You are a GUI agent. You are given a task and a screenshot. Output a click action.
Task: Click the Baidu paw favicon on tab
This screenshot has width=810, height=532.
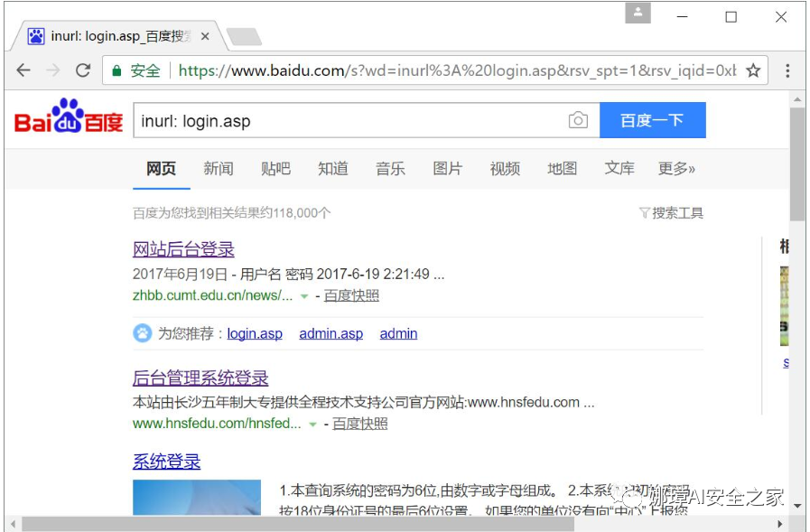click(x=35, y=36)
